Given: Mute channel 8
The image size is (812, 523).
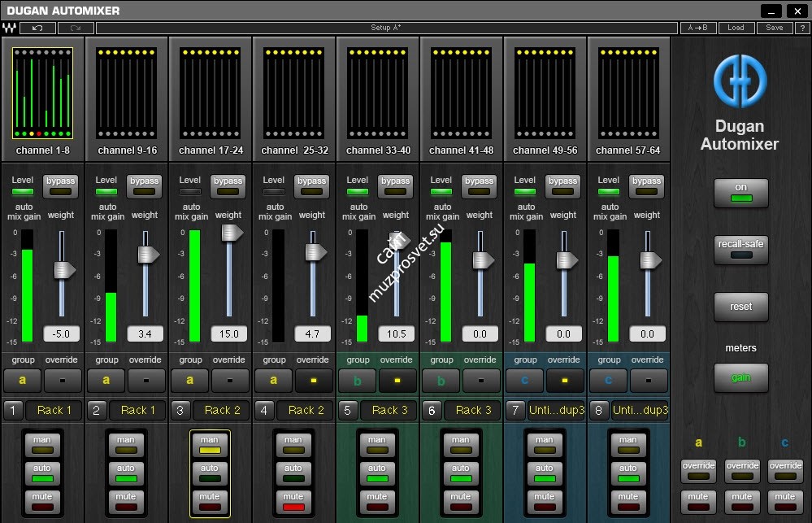Looking at the screenshot, I should tap(628, 502).
